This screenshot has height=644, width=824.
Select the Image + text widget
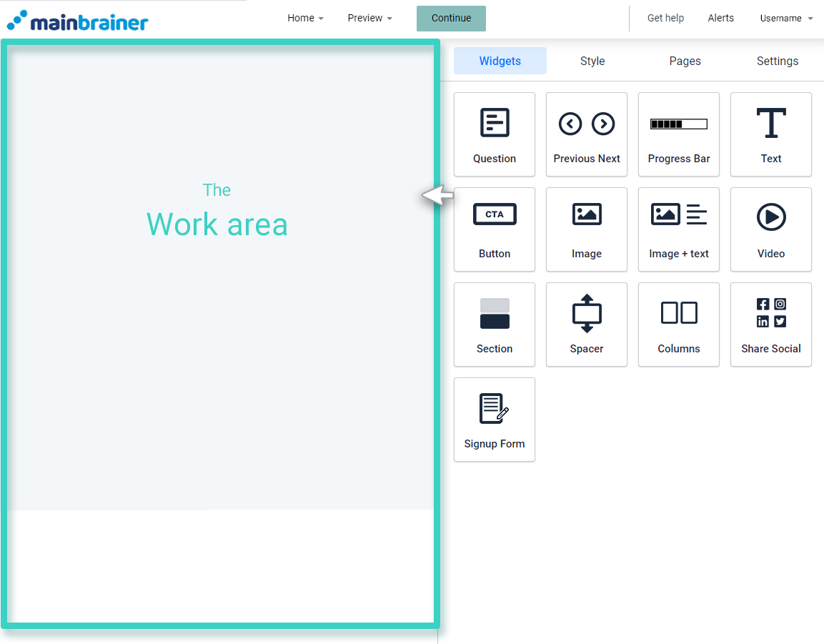click(679, 229)
